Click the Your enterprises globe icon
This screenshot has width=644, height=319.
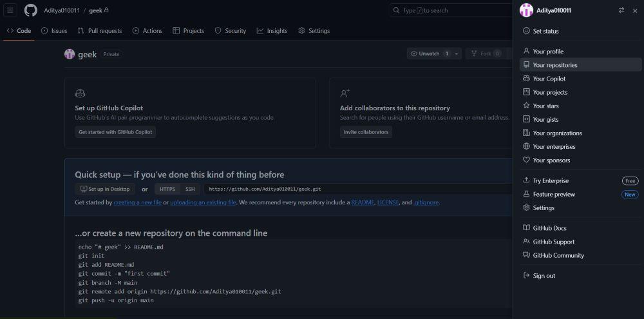tap(526, 146)
